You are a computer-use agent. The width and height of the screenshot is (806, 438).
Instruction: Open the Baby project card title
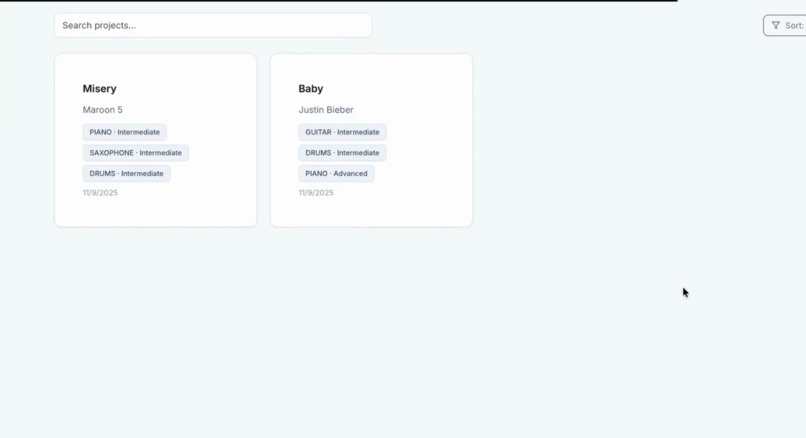coord(311,88)
